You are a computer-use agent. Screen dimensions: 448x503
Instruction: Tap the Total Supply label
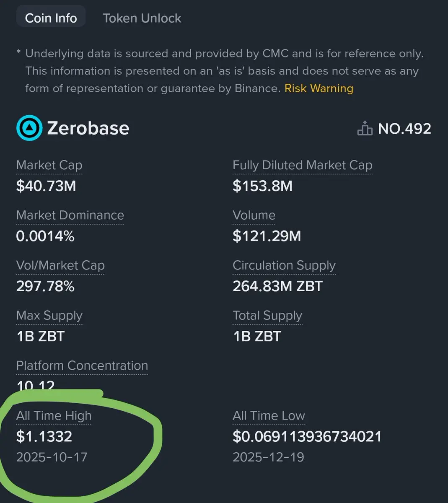point(267,315)
